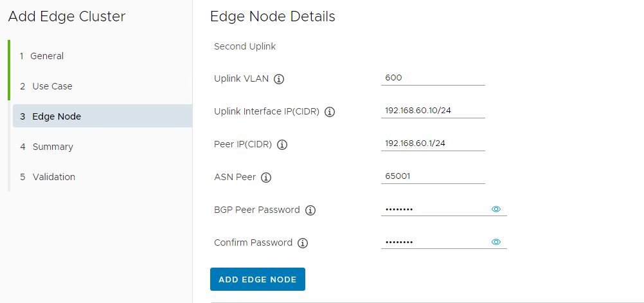The width and height of the screenshot is (644, 303).
Task: Click the BGP Peer Password field
Action: [x=434, y=209]
